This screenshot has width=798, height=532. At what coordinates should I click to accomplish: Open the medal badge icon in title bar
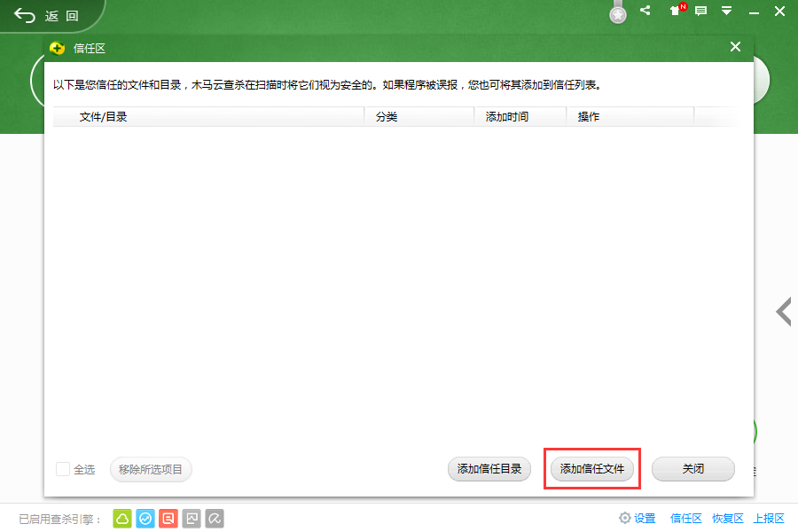click(x=618, y=12)
